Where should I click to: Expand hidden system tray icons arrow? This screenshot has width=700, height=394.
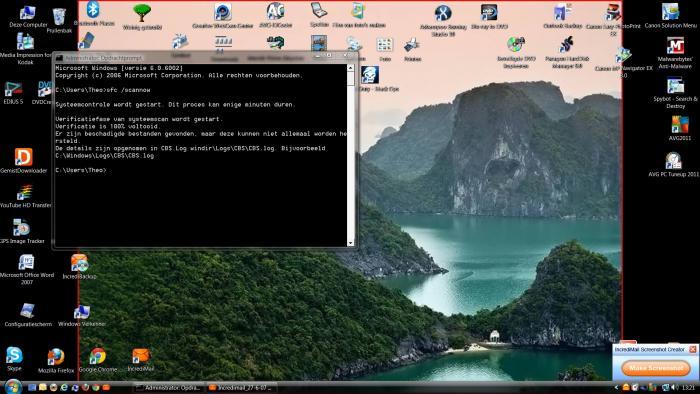coord(617,387)
